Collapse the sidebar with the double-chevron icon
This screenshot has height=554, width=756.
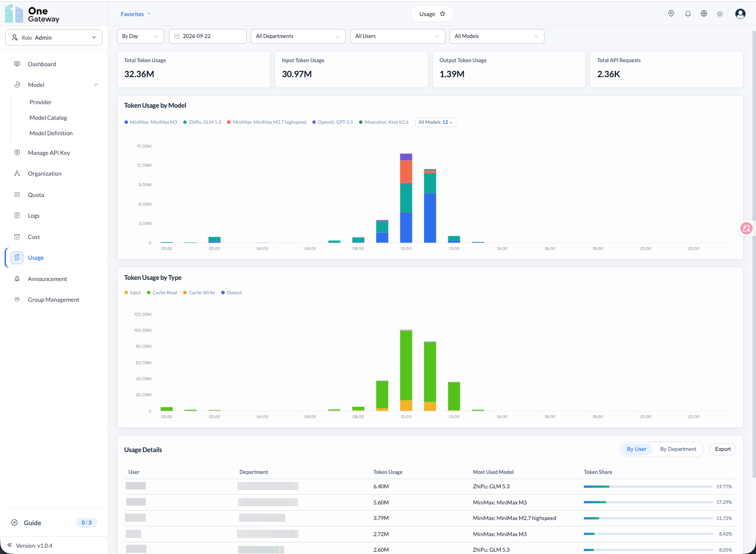point(9,545)
